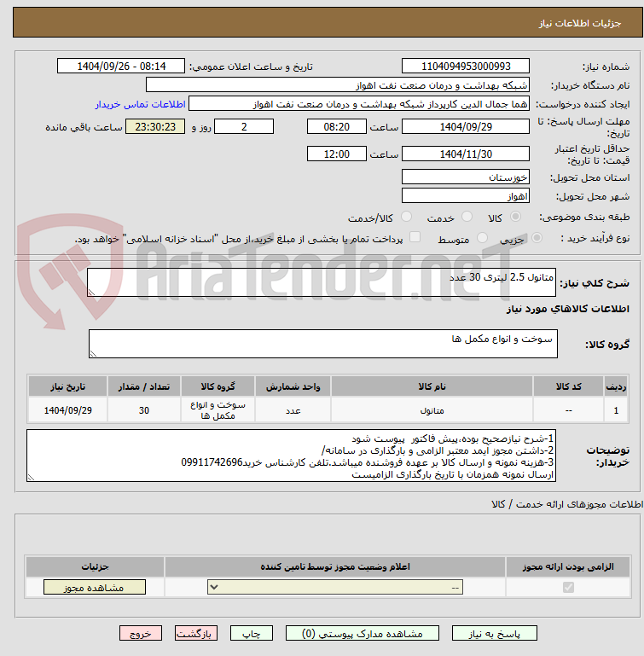
Task: Click the price validity date 1404/11/30 field
Action: point(466,154)
